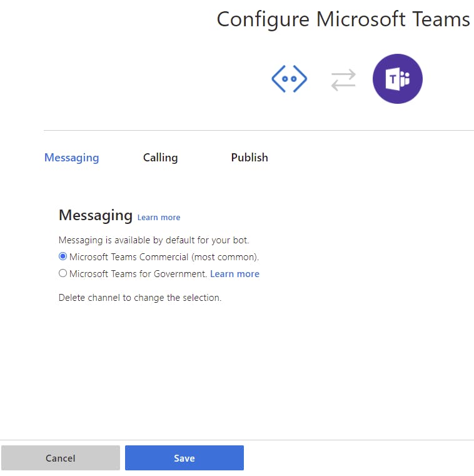Click the Bot Framework code bracket icon
474x476 pixels.
(x=289, y=79)
